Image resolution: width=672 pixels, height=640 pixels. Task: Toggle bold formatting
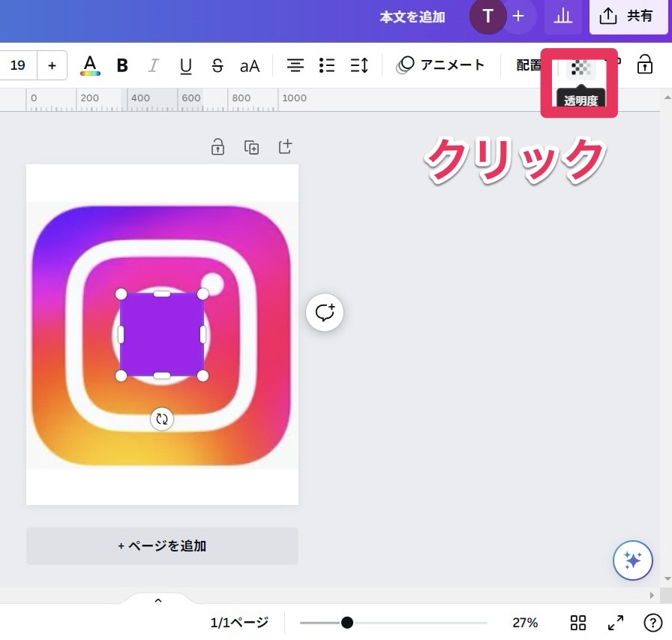[x=122, y=65]
